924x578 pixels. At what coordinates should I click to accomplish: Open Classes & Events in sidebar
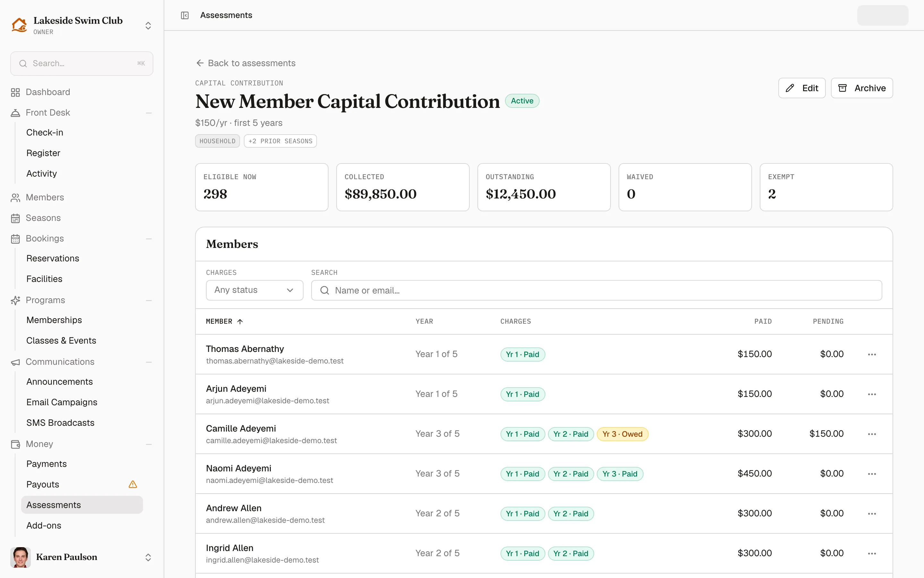click(x=61, y=341)
